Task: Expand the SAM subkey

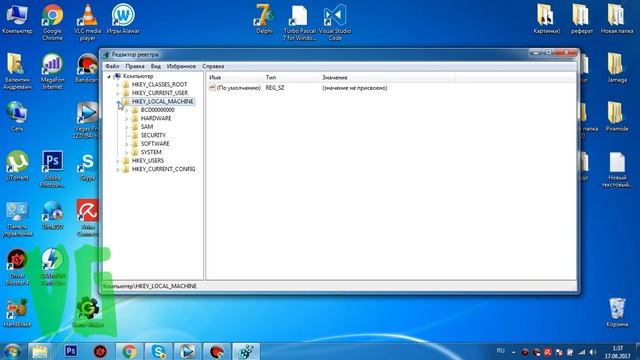Action: point(127,127)
